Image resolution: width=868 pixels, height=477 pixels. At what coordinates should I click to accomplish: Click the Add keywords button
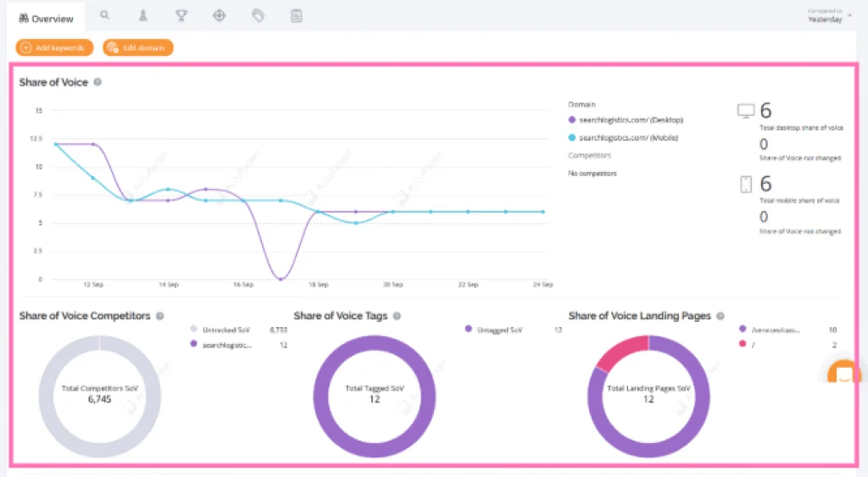[54, 47]
